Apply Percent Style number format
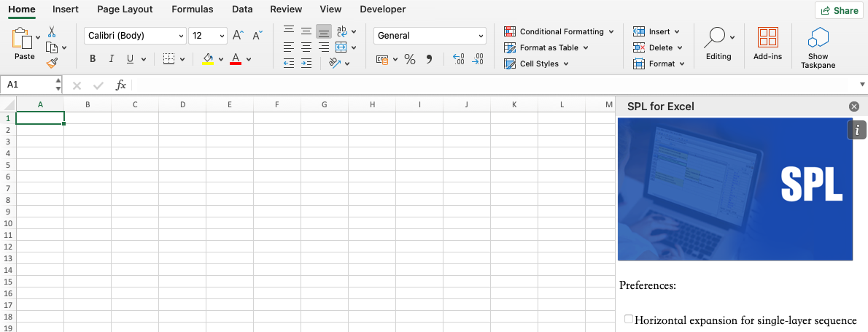Image resolution: width=868 pixels, height=332 pixels. coord(409,59)
